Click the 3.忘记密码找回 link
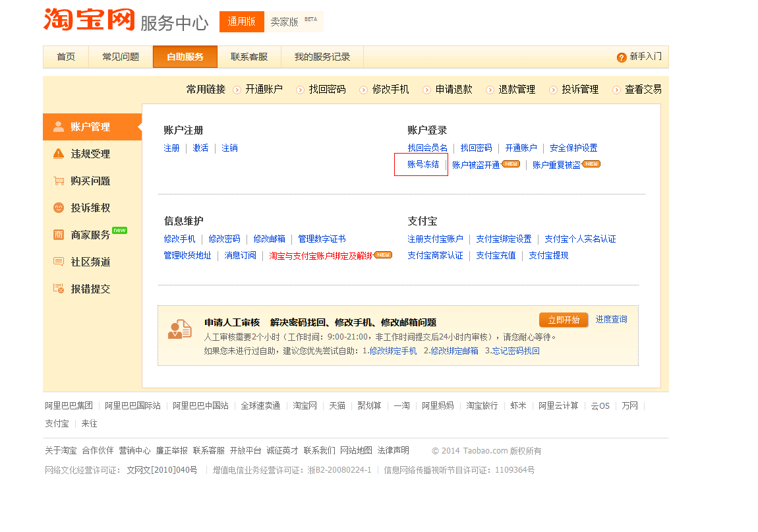 (512, 351)
